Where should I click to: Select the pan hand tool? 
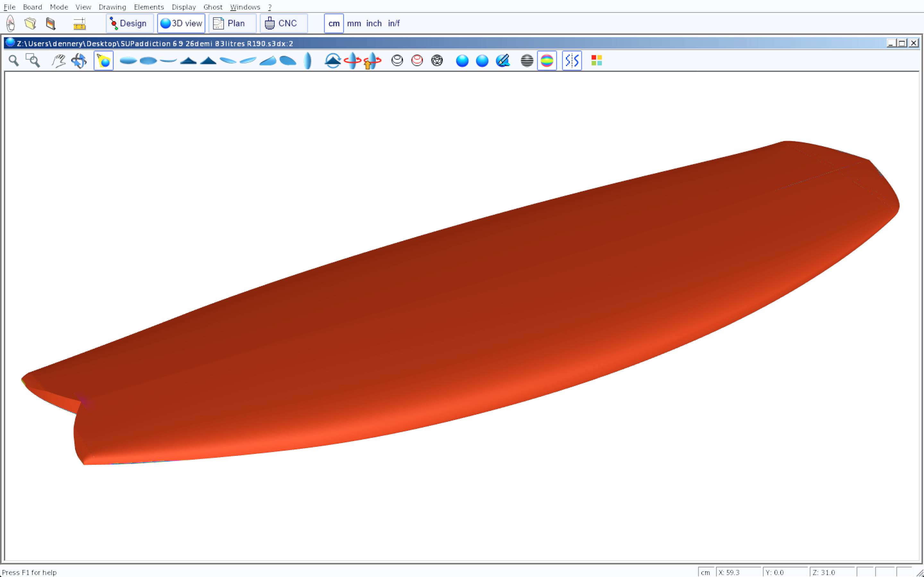tap(58, 61)
